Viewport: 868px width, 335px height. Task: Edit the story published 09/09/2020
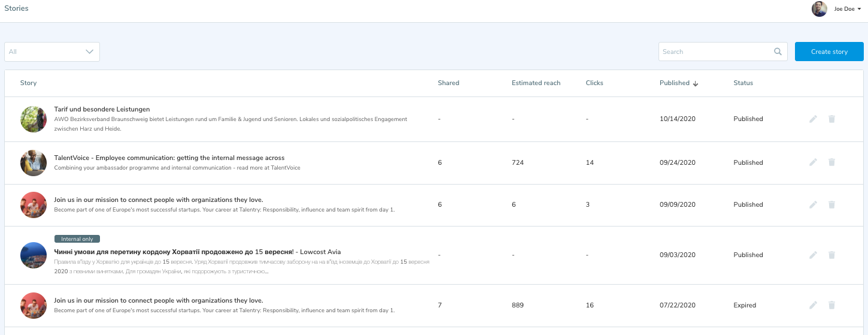[813, 205]
